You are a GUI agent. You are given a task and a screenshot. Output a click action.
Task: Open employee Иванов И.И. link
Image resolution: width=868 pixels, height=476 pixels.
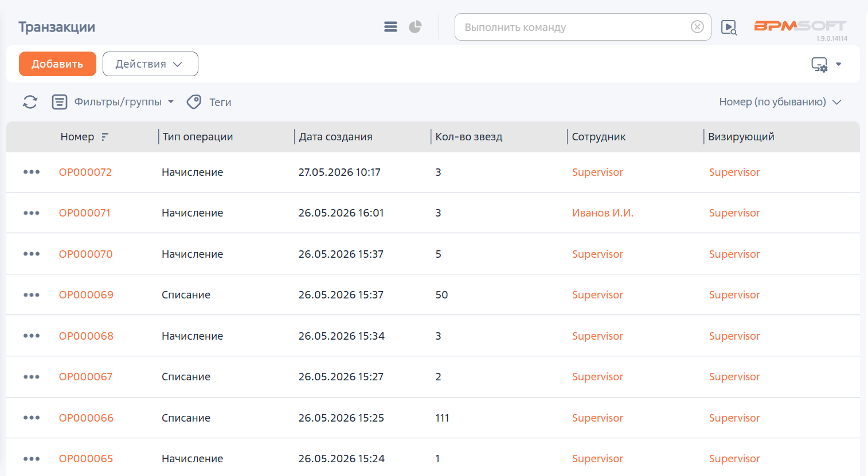(x=603, y=213)
